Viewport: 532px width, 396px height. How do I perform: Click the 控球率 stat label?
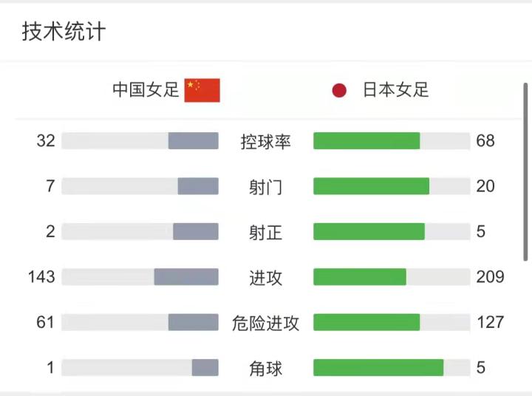point(266,141)
